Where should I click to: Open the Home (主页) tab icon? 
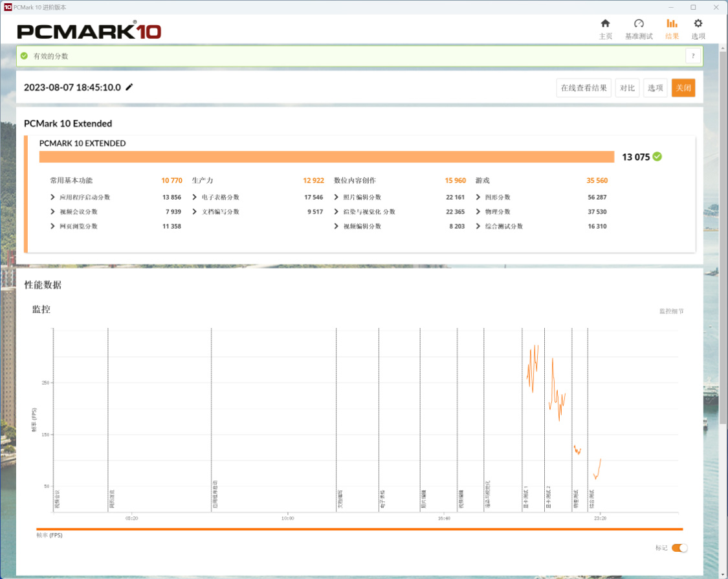pos(605,24)
